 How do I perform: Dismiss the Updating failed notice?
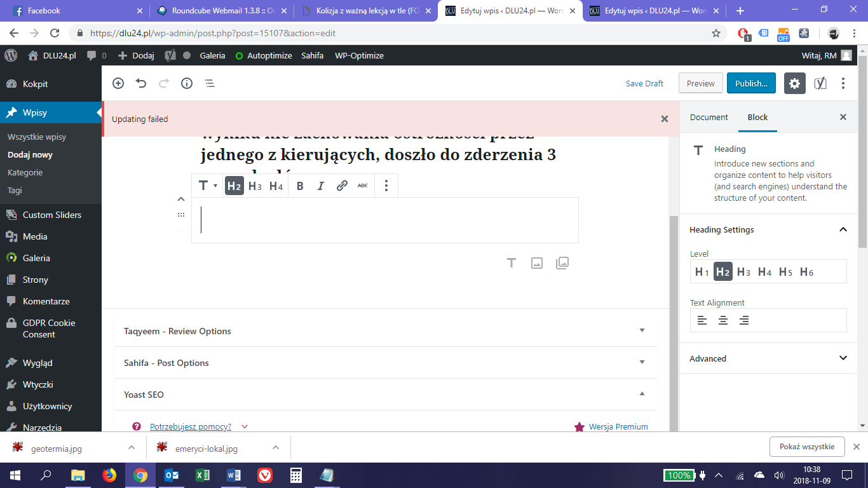tap(664, 119)
